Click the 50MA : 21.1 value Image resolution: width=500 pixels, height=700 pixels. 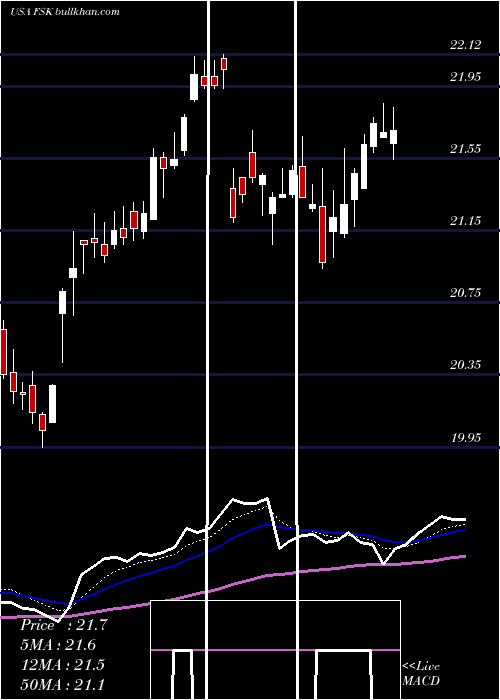[x=62, y=684]
